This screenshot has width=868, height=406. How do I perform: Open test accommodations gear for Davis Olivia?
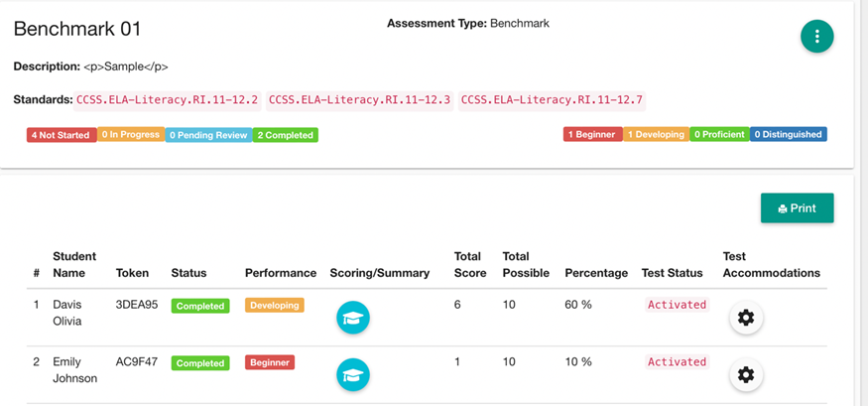(746, 318)
